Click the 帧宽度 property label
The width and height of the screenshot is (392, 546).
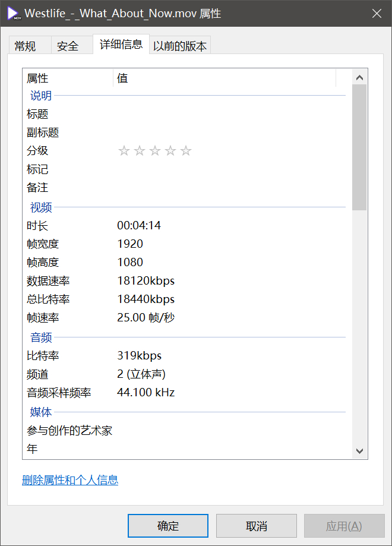(43, 244)
